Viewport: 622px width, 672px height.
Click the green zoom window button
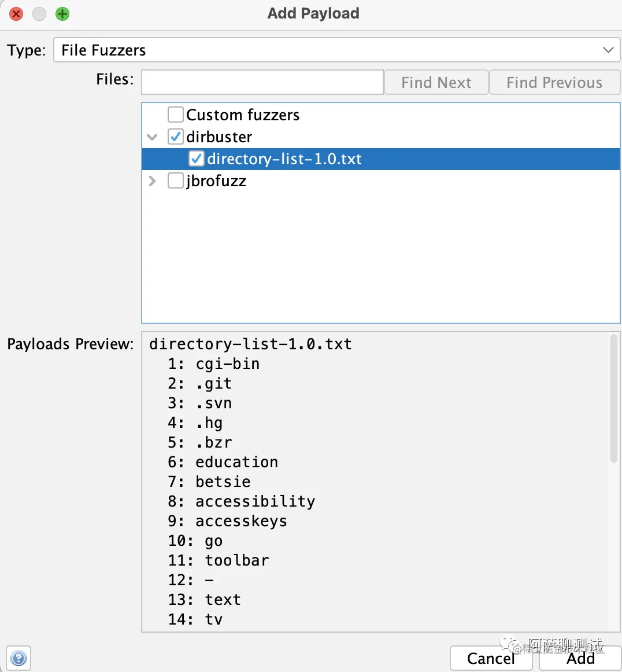62,14
